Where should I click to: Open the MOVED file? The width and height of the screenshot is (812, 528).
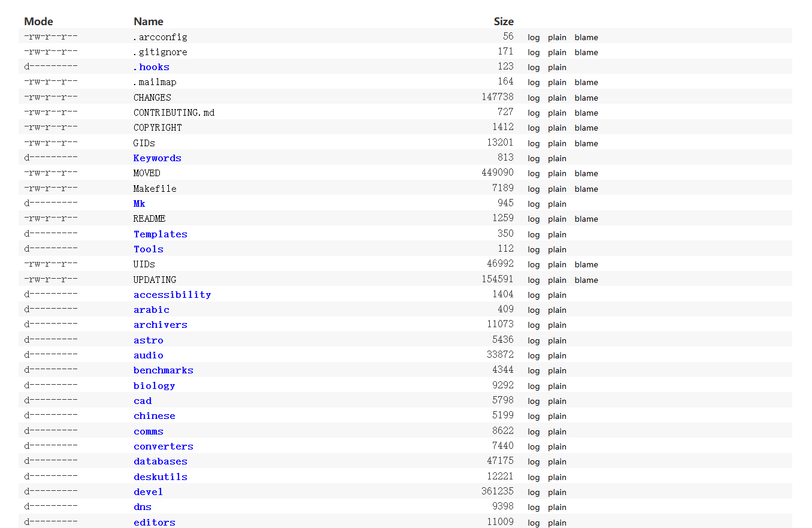tap(147, 173)
